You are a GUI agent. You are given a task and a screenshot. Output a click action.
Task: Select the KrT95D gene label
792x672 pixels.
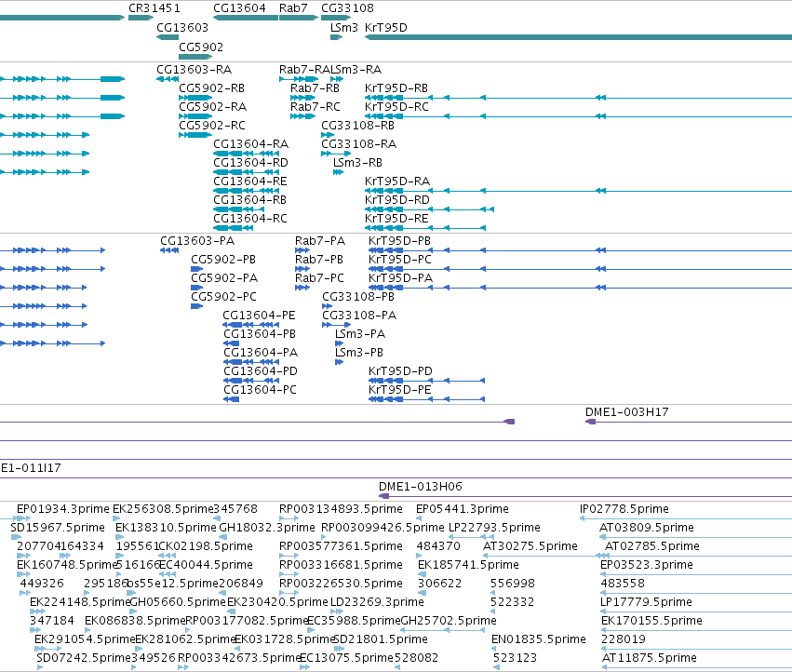[x=386, y=27]
